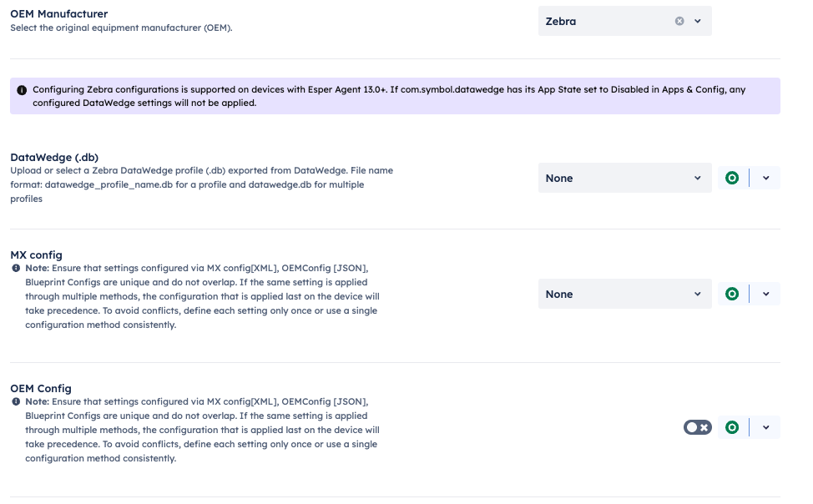The width and height of the screenshot is (813, 504).
Task: Click the DataWedge (.db) heading
Action: 54,157
